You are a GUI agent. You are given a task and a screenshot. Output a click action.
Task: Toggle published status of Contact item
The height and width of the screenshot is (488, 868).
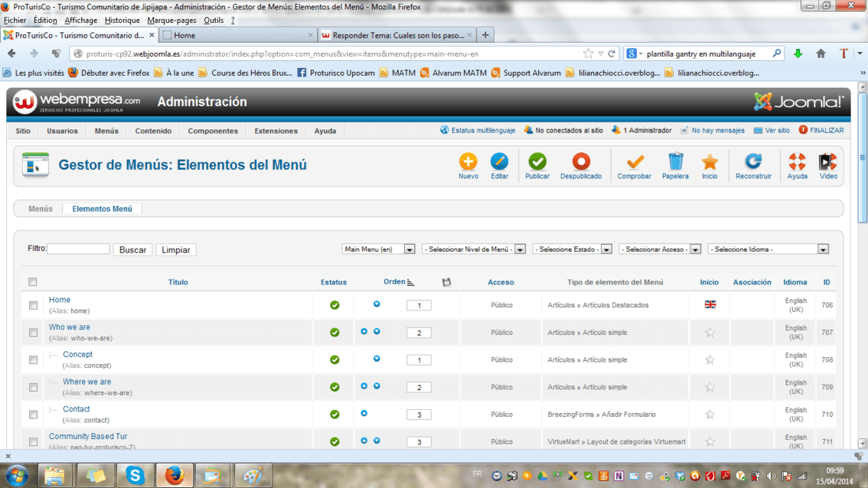pos(335,415)
